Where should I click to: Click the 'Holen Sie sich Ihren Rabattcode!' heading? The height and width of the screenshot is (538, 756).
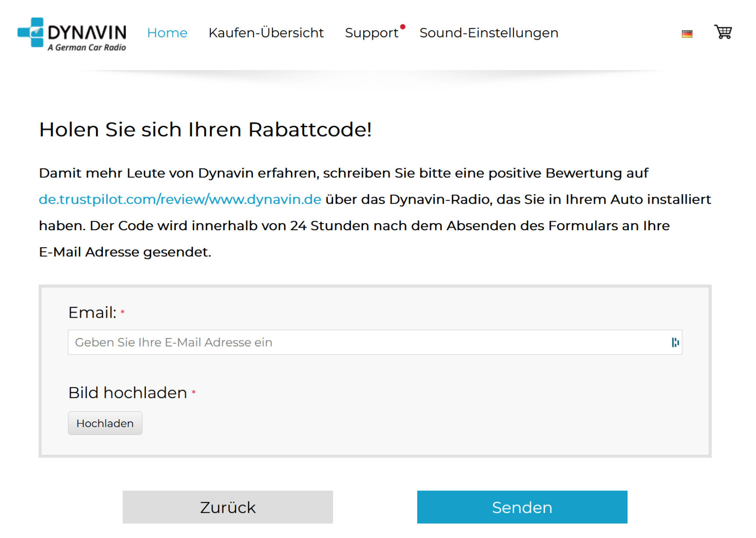pos(206,130)
